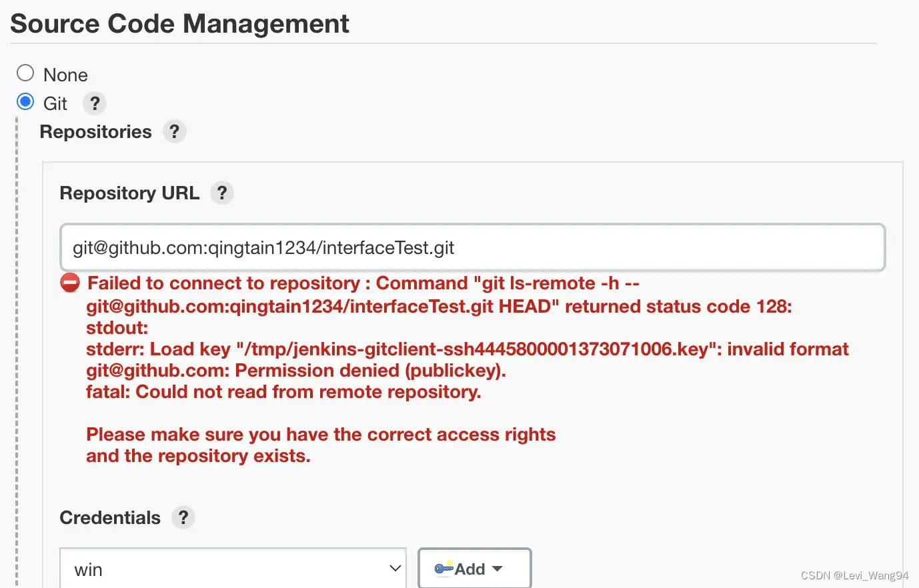Expand the Add button dropdown arrow

497,569
